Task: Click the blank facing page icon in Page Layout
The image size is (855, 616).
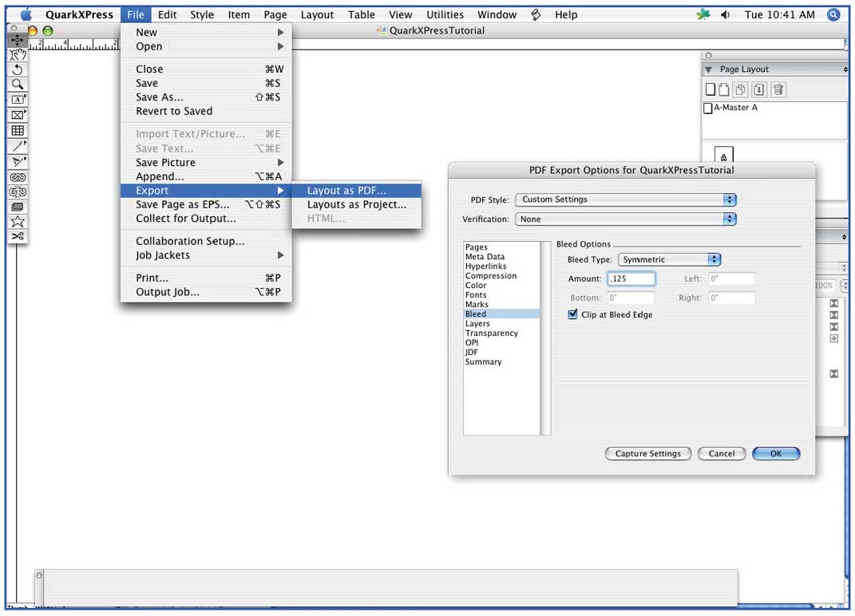Action: (x=723, y=89)
